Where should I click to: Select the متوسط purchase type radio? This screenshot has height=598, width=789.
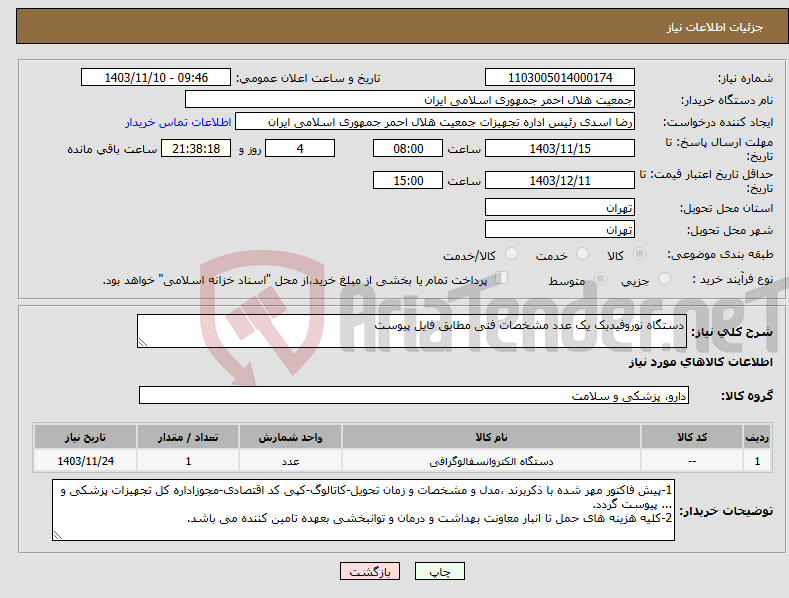pos(600,278)
